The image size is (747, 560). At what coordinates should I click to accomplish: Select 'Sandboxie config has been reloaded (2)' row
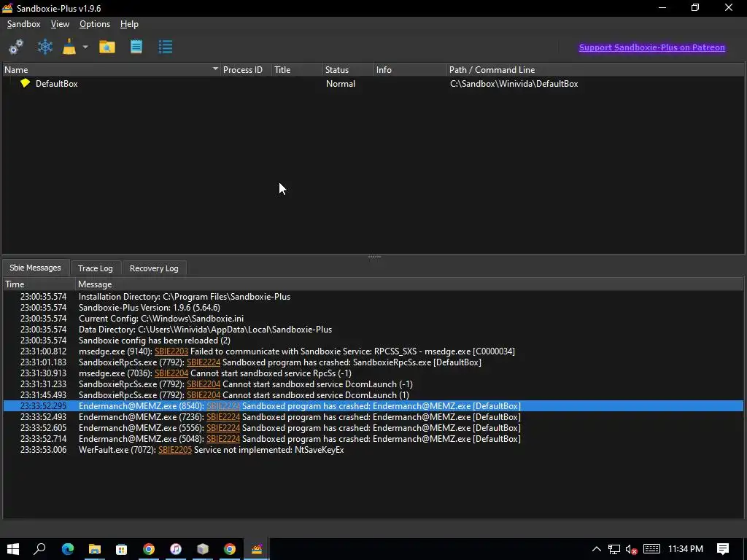[373, 341]
